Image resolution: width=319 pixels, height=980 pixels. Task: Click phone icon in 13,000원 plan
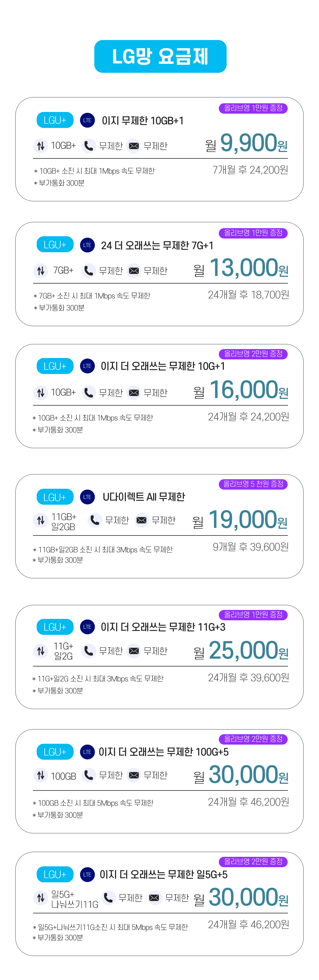[89, 270]
